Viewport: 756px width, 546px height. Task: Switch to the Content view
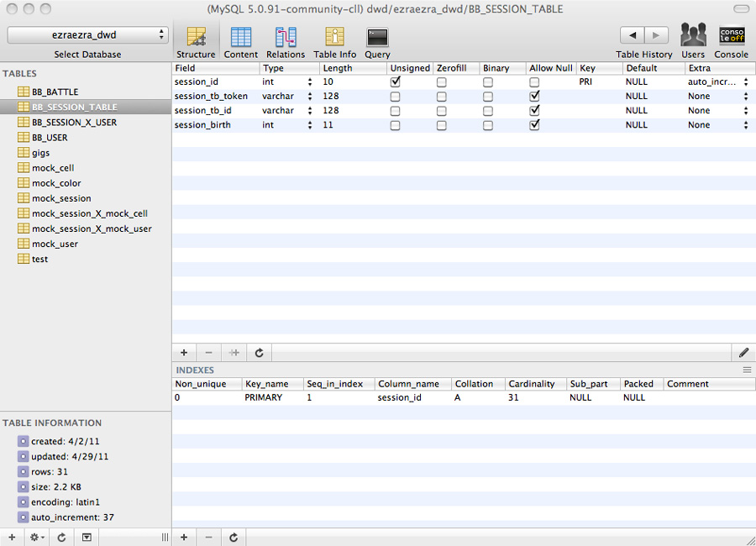tap(241, 41)
